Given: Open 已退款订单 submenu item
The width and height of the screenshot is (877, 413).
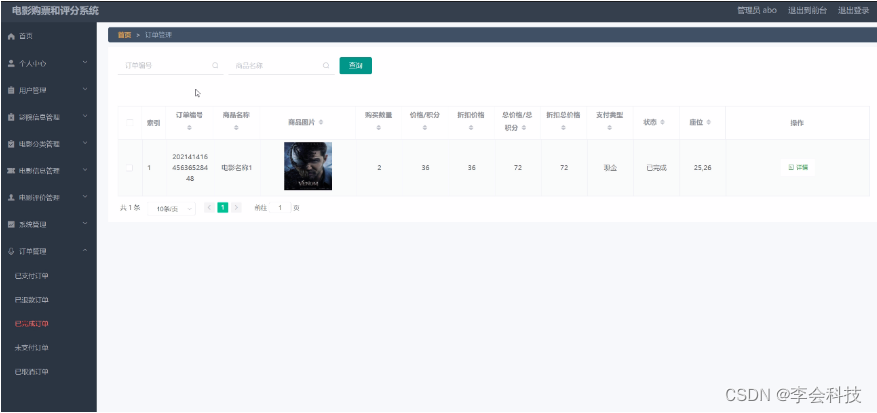Looking at the screenshot, I should (x=31, y=300).
